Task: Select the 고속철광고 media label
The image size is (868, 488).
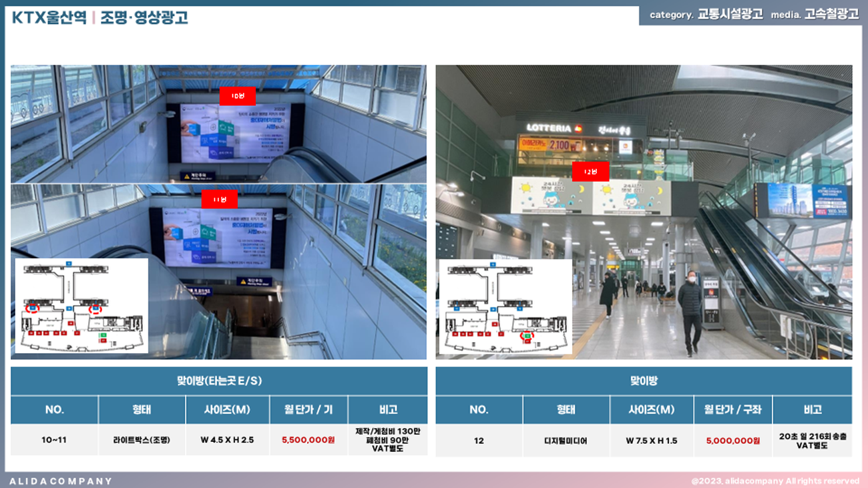Action: (x=831, y=15)
